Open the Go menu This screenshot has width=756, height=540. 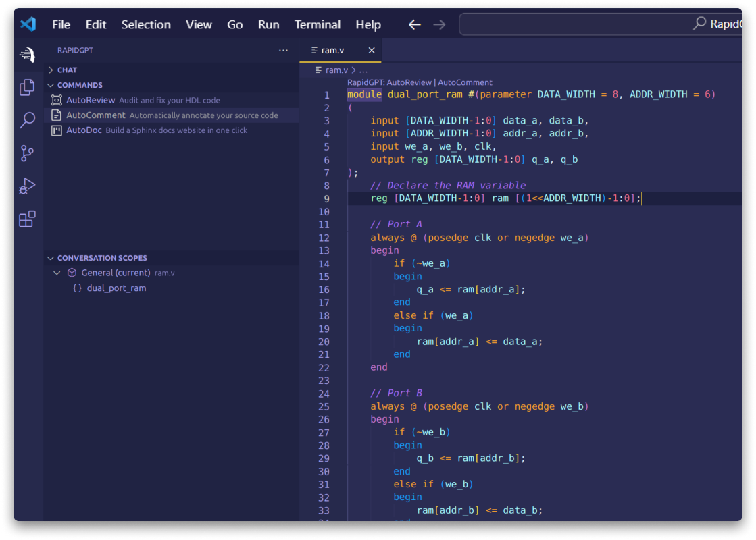tap(235, 24)
